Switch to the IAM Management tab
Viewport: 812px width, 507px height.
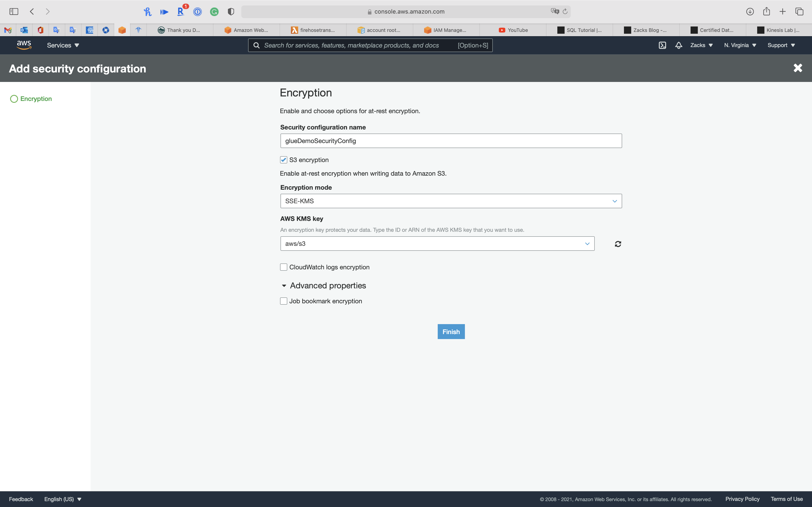coord(446,30)
